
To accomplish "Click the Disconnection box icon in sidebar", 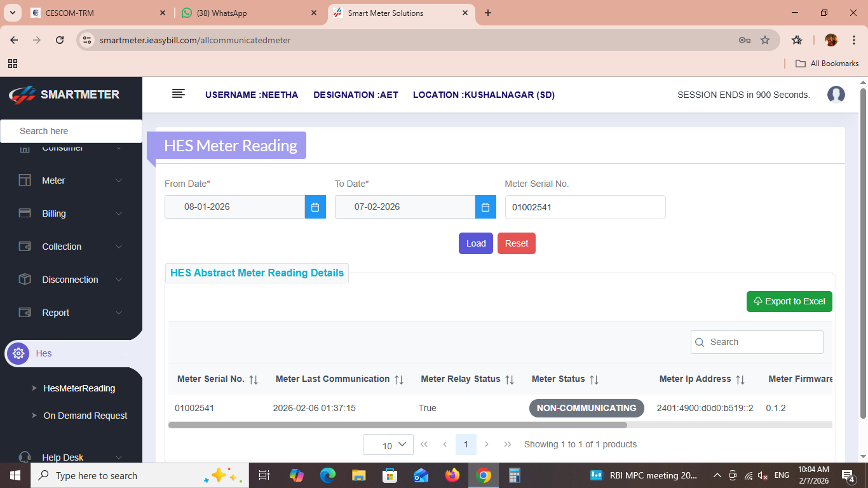I will point(25,280).
